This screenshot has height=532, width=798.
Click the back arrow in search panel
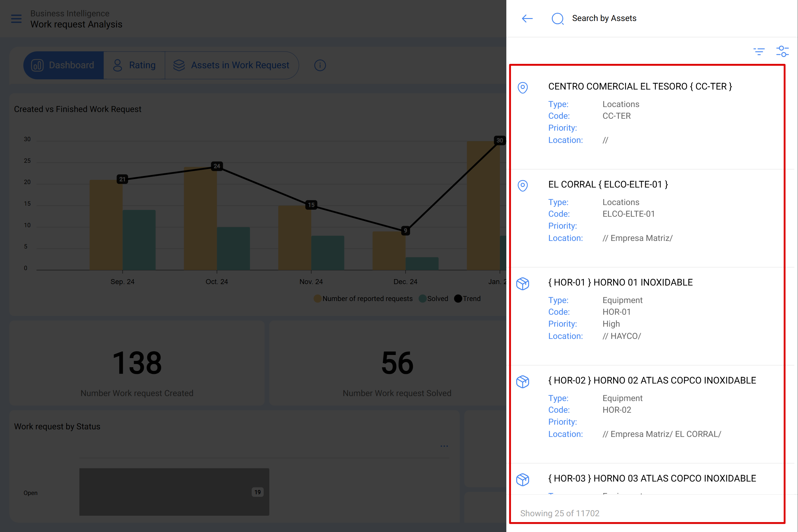pyautogui.click(x=527, y=18)
